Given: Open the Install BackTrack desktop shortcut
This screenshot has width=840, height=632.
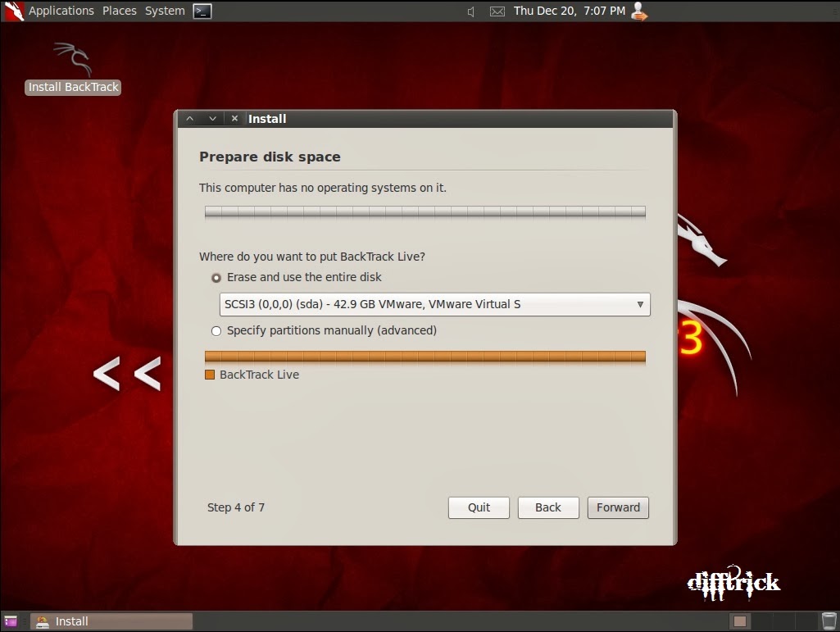Looking at the screenshot, I should [x=73, y=69].
